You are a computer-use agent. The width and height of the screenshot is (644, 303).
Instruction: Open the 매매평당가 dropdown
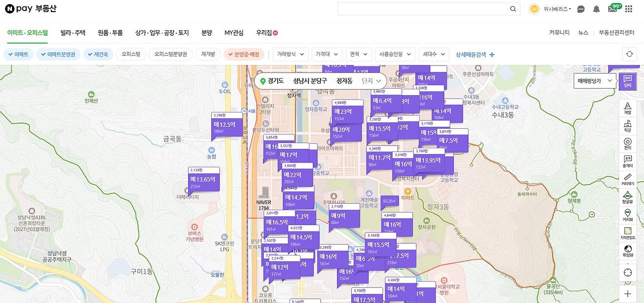tap(595, 81)
